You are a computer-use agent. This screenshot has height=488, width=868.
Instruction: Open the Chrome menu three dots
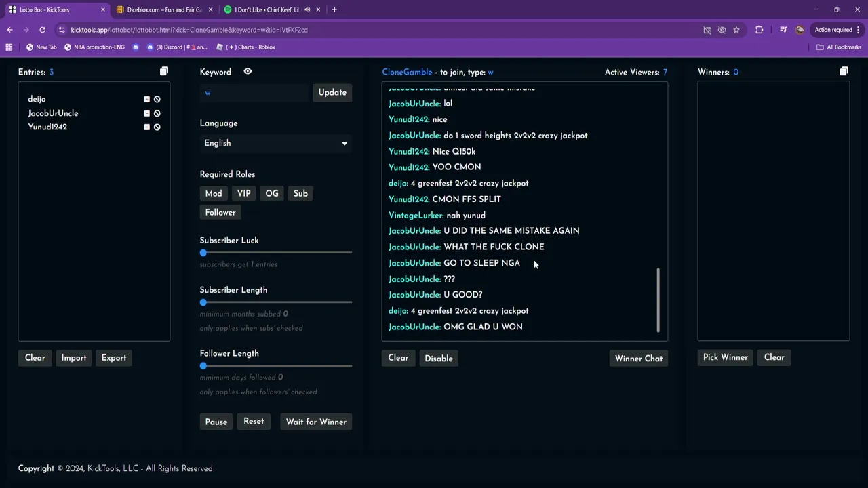tap(859, 30)
